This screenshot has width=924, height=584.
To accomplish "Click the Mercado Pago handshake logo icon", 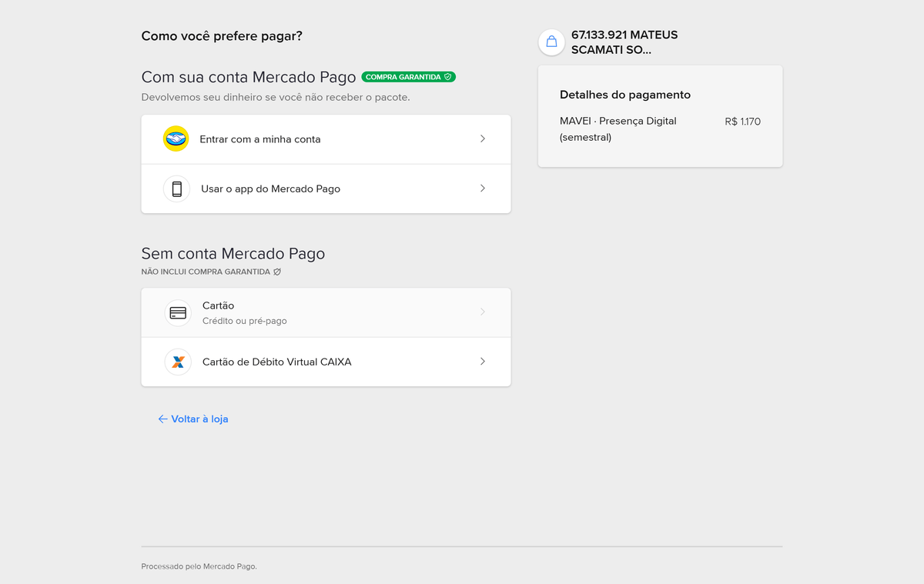I will coord(176,139).
